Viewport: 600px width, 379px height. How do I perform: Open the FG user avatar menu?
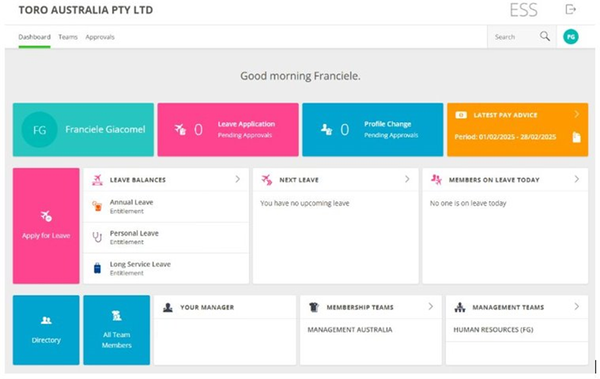(x=571, y=37)
